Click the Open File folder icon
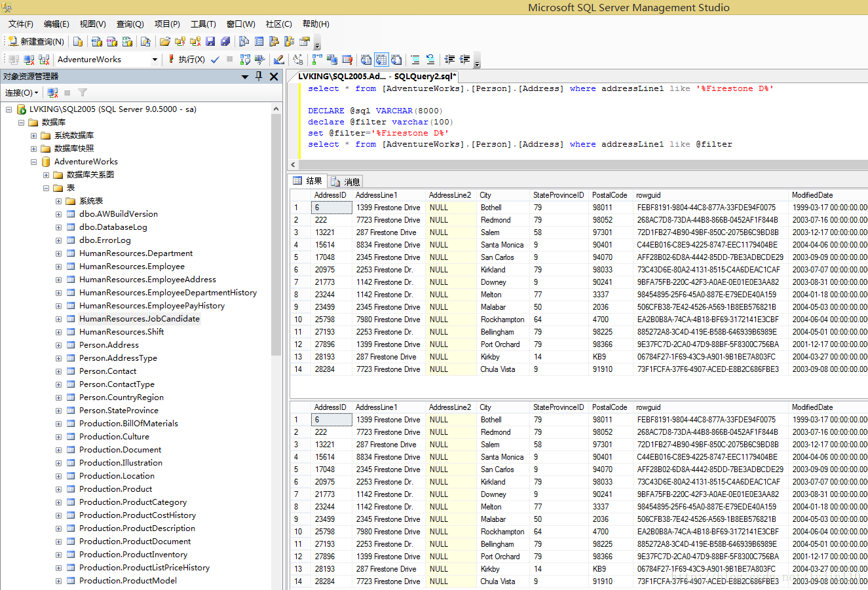The image size is (868, 590). pyautogui.click(x=165, y=41)
